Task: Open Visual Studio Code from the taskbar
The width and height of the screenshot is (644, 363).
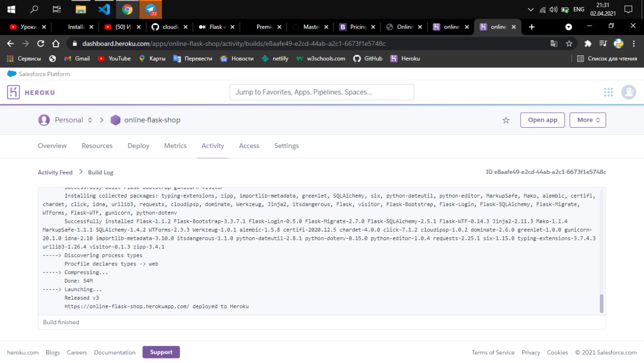Action: [x=104, y=9]
